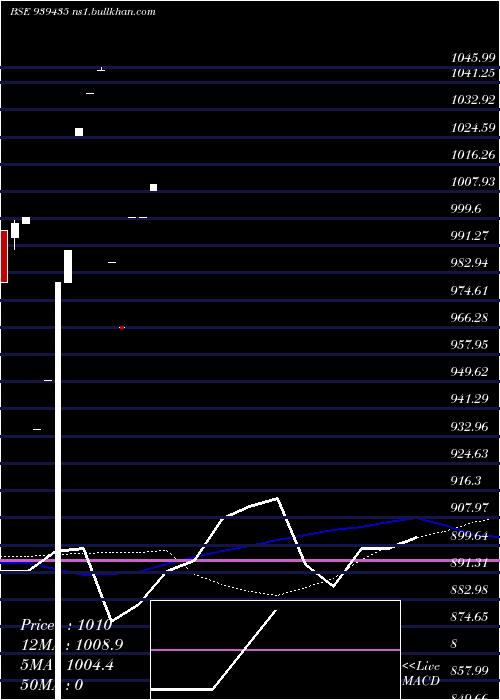Click the white candle body near 1007.93
This screenshot has width=500, height=700.
153,188
